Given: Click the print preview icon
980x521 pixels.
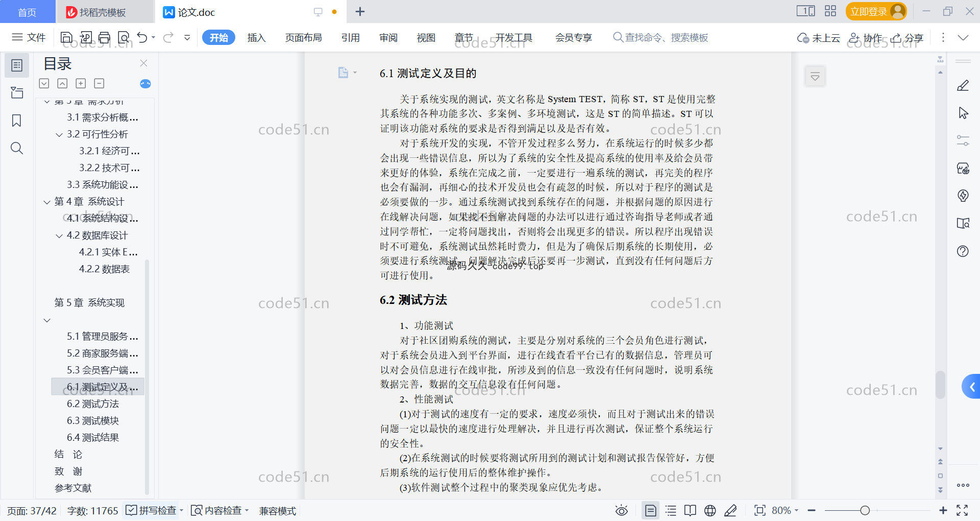Looking at the screenshot, I should (124, 37).
